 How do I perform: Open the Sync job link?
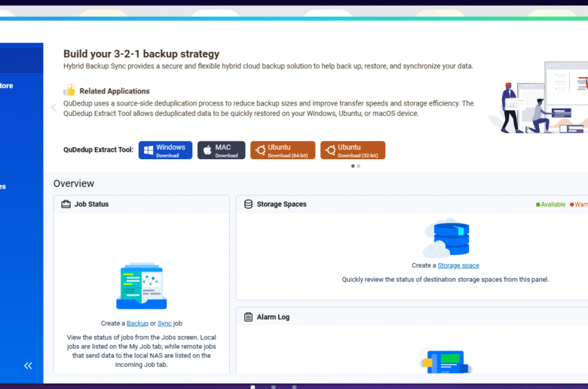click(x=164, y=323)
